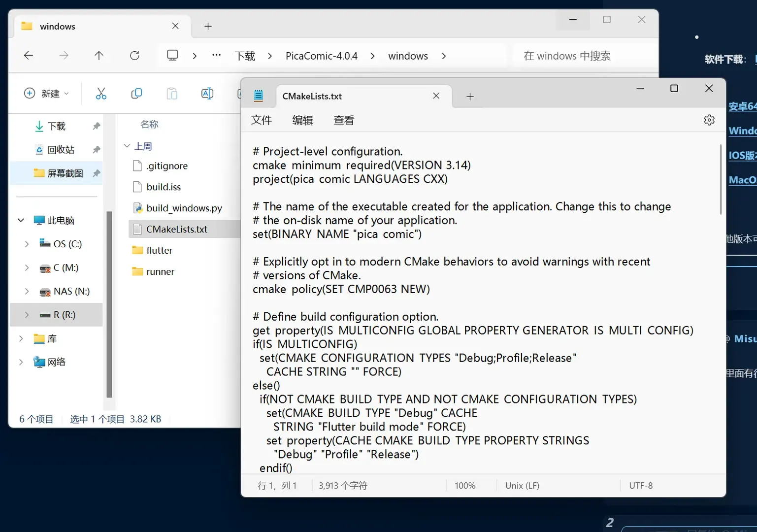Navigate back in File Explorer
Viewport: 757px width, 532px height.
29,56
